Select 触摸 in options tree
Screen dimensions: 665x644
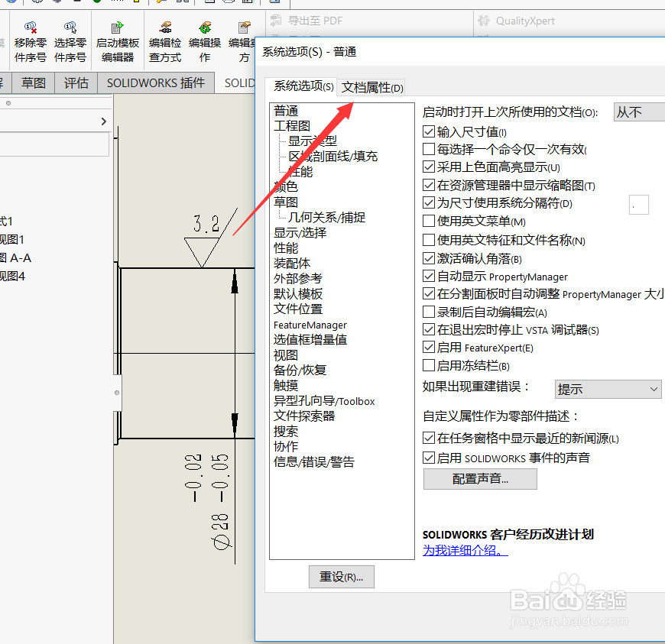(286, 385)
